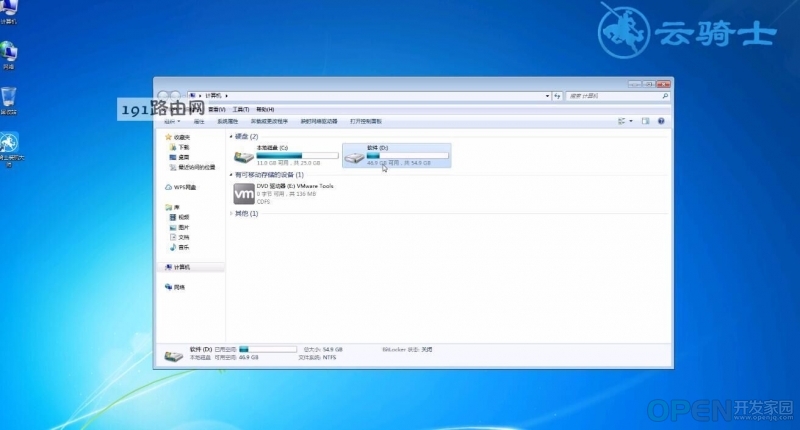
Task: Open the 帮助(H) menu
Action: [265, 109]
